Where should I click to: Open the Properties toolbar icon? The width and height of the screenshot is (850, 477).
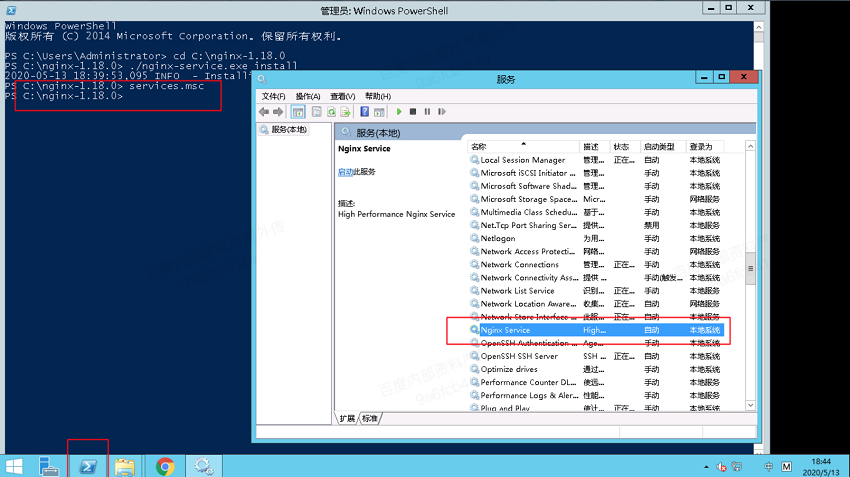(317, 112)
